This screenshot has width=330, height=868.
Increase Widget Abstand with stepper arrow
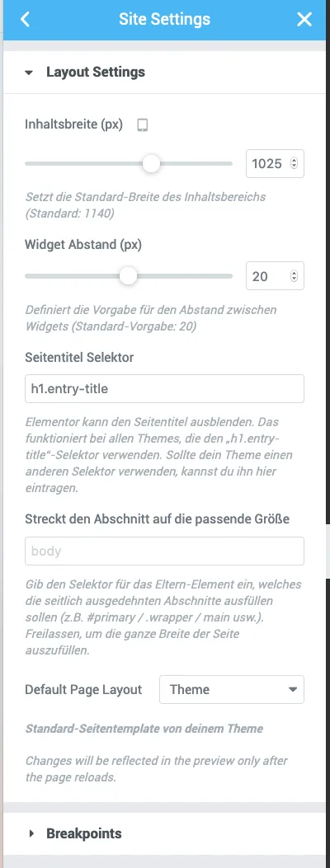coord(294,273)
